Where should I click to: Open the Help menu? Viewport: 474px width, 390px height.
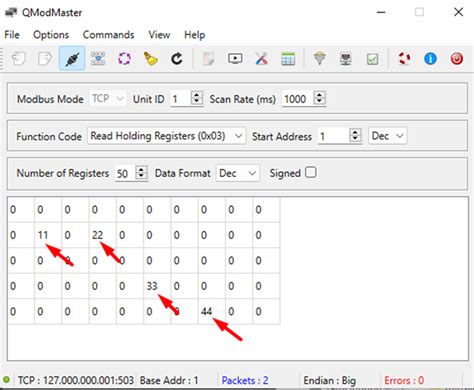pyautogui.click(x=194, y=35)
